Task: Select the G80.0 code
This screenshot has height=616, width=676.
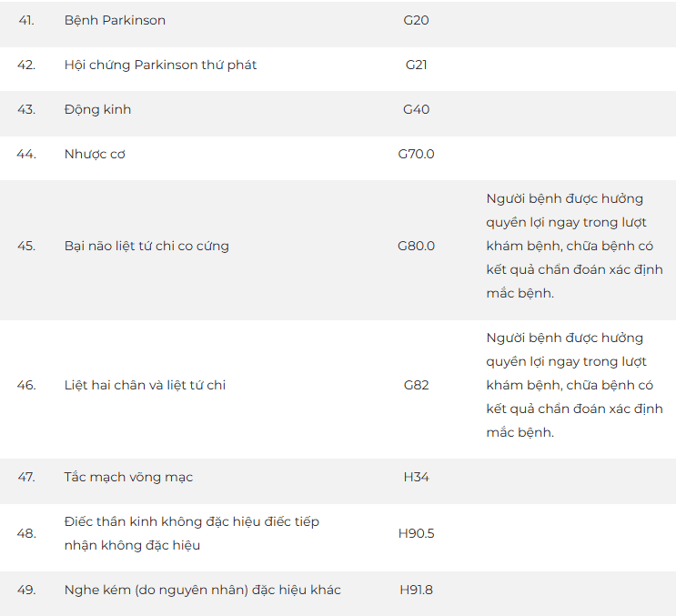Action: (416, 246)
